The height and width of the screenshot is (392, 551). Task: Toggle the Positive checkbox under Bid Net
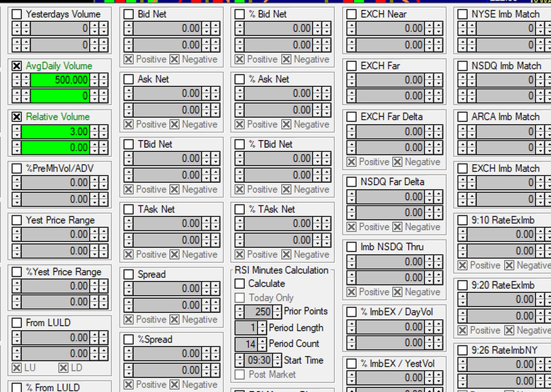tap(129, 59)
